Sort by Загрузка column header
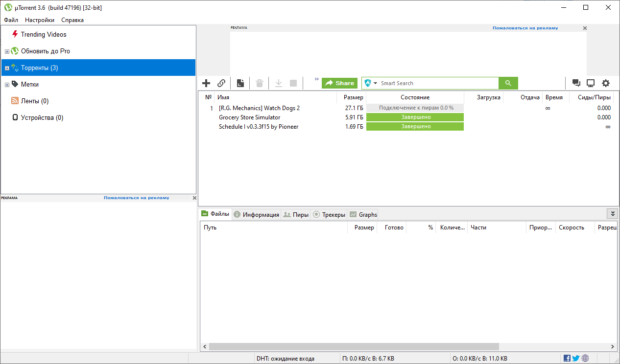This screenshot has width=620, height=364. click(x=483, y=97)
